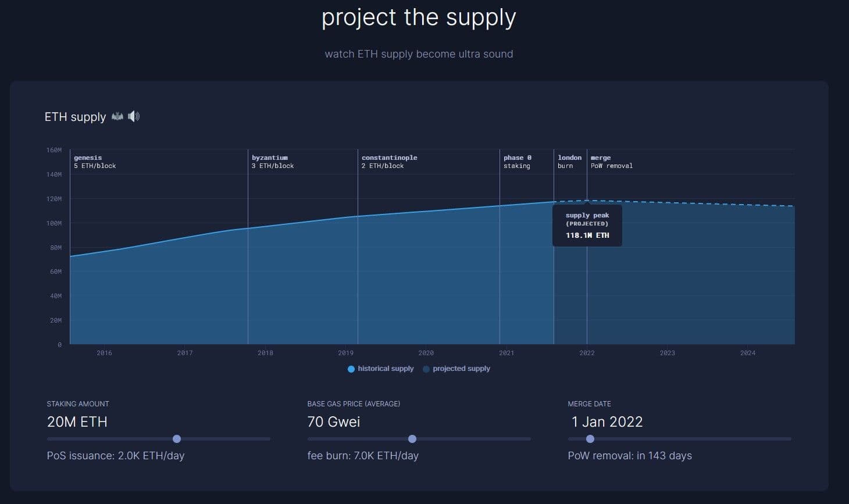Click the base gas price slider handle
Image resolution: width=849 pixels, height=504 pixels.
pyautogui.click(x=412, y=439)
